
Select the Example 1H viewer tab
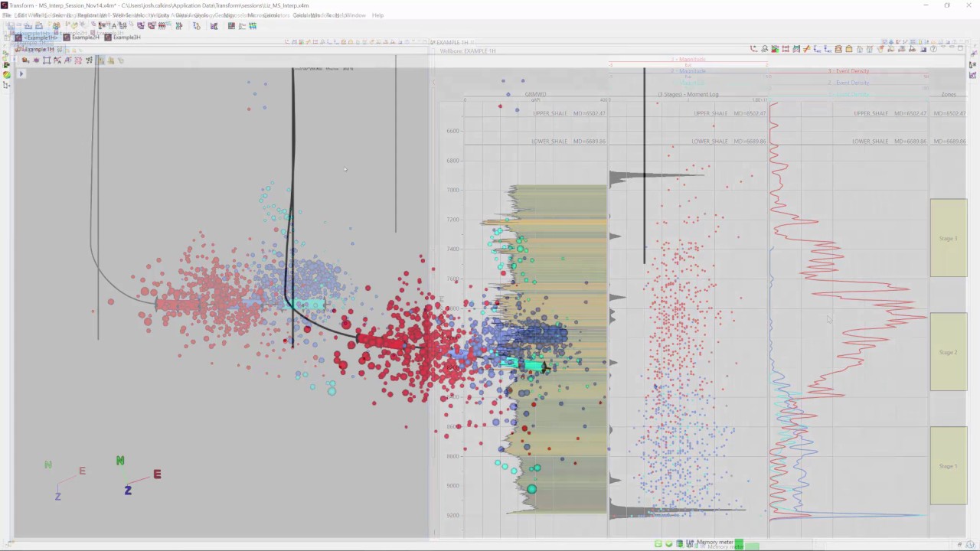(38, 50)
